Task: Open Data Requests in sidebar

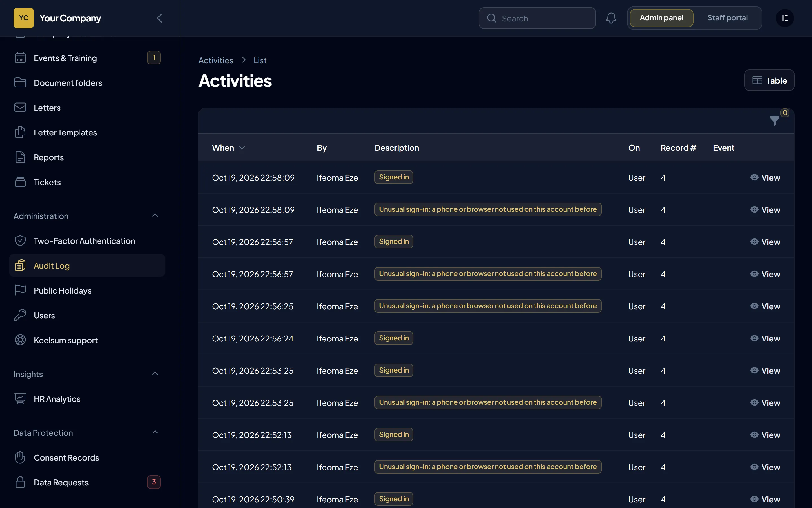Action: (87, 482)
